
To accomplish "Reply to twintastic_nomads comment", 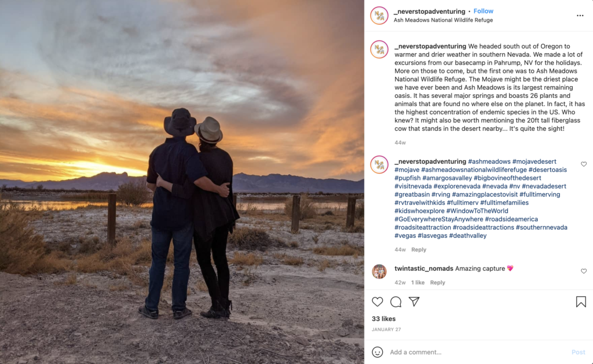I will click(x=437, y=282).
